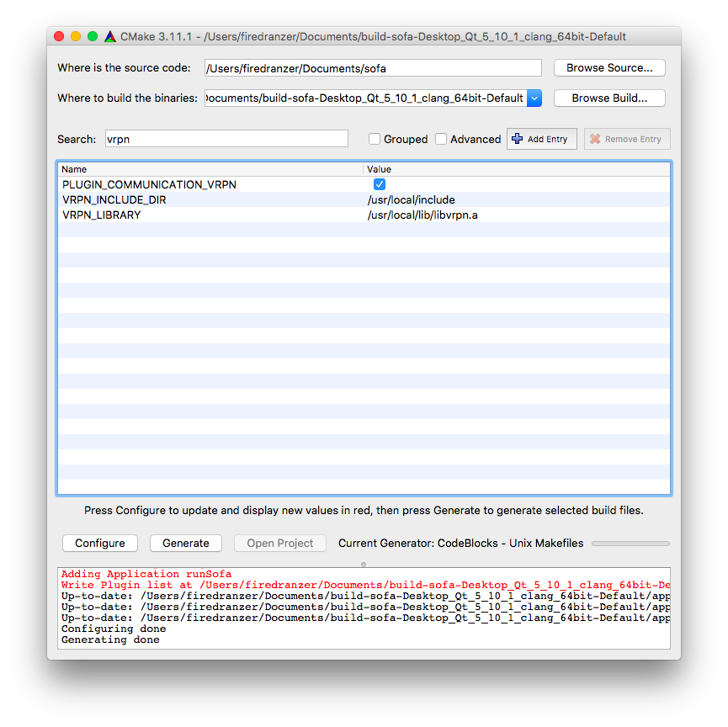Uncheck the PLUGIN_COMMUNICATION_VRPN checkbox
The width and height of the screenshot is (728, 727).
(380, 184)
